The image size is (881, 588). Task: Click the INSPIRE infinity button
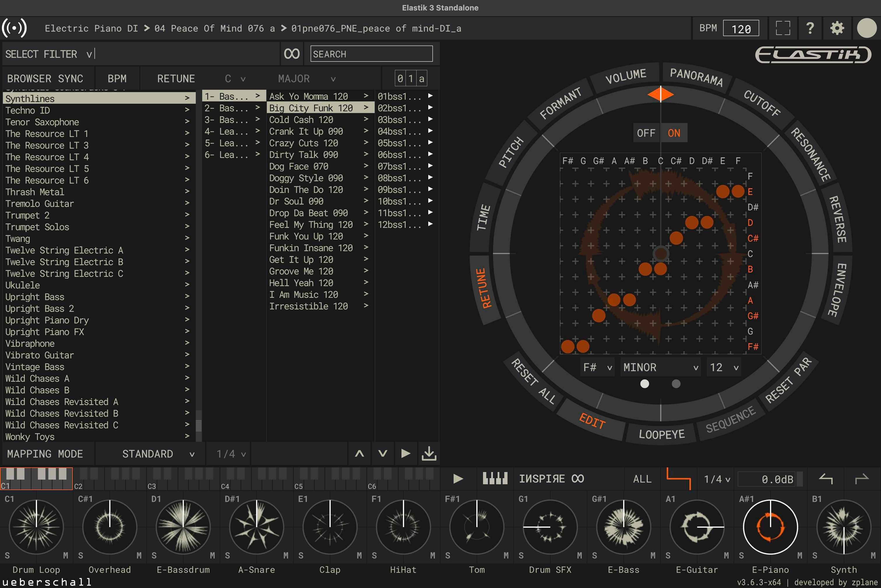[551, 479]
